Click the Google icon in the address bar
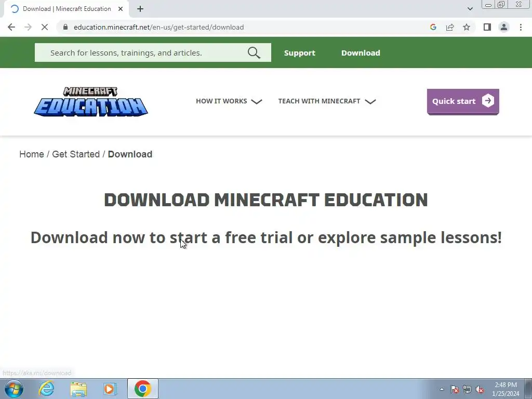This screenshot has width=532, height=399. click(x=433, y=27)
